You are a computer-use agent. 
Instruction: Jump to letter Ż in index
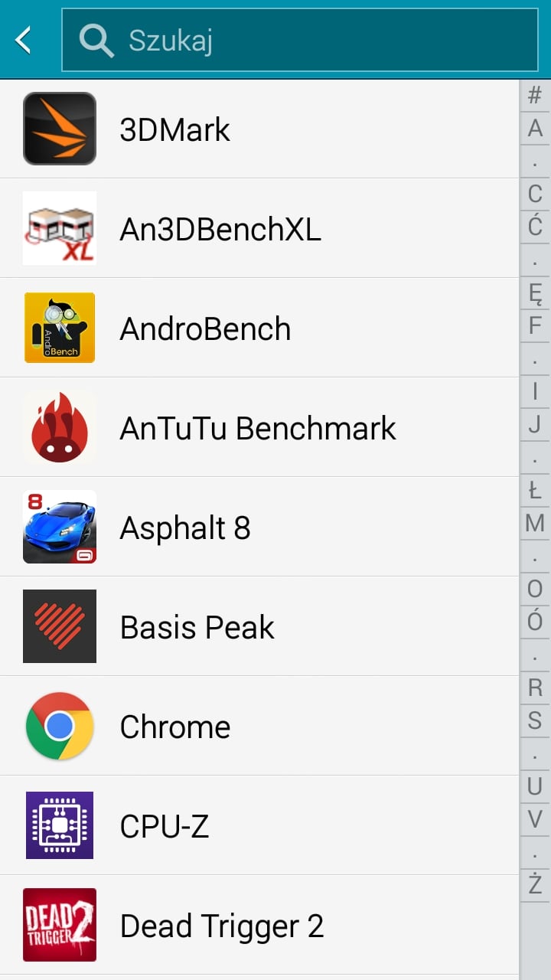(535, 884)
